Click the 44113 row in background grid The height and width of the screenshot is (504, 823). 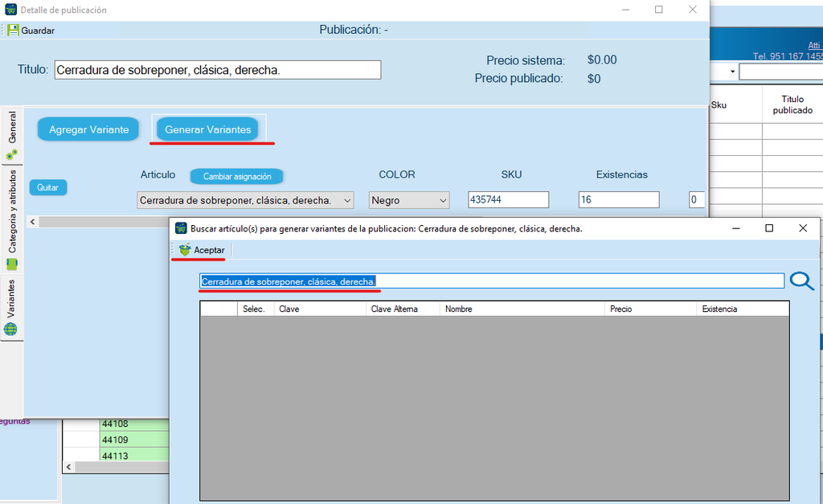[134, 456]
